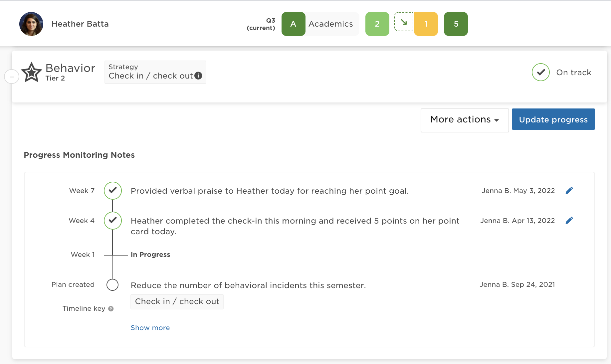Open the More actions dropdown
This screenshot has width=611, height=364.
464,120
